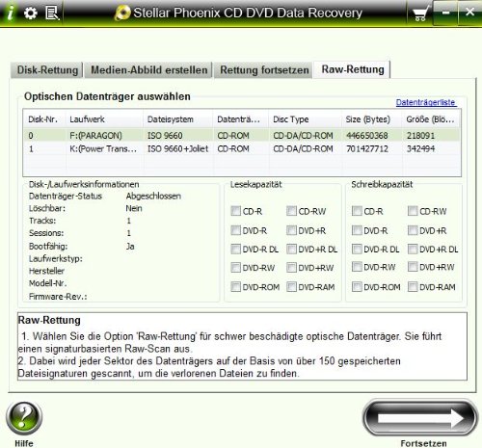Toggle CD-R checkbox under Lesekapazität
Image resolution: width=482 pixels, height=448 pixels.
235,211
